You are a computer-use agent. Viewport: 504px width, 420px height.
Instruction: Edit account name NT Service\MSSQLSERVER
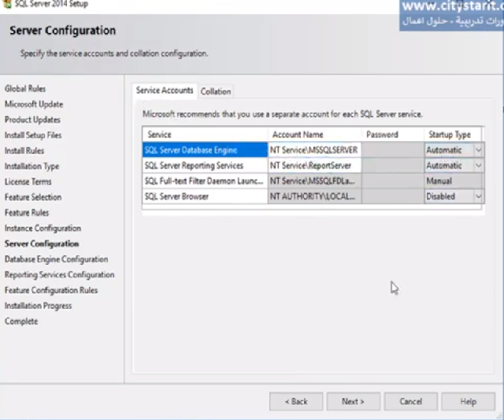pyautogui.click(x=314, y=150)
